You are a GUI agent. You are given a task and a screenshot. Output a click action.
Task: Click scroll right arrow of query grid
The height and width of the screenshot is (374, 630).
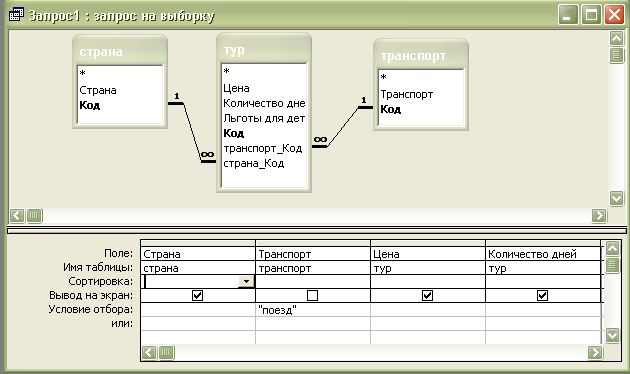pyautogui.click(x=595, y=353)
